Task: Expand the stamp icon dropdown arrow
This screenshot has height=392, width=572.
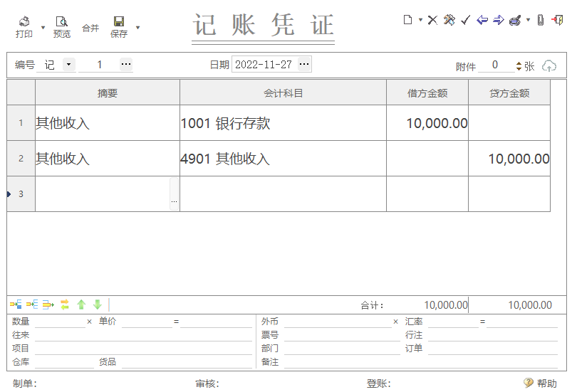Action: [528, 20]
